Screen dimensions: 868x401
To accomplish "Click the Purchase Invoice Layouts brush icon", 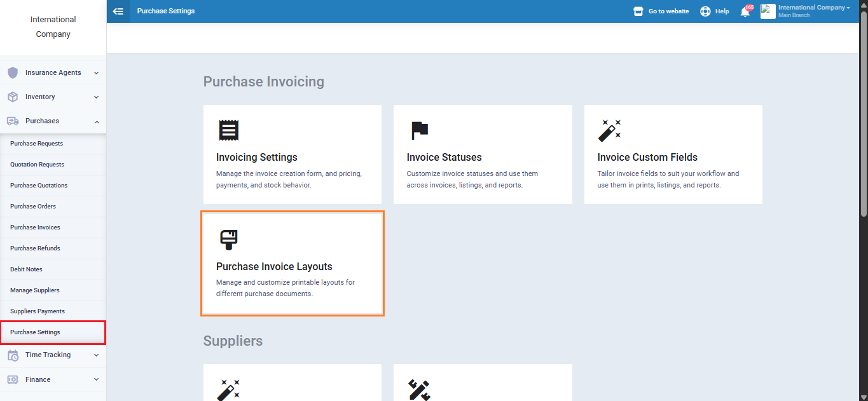I will point(228,240).
